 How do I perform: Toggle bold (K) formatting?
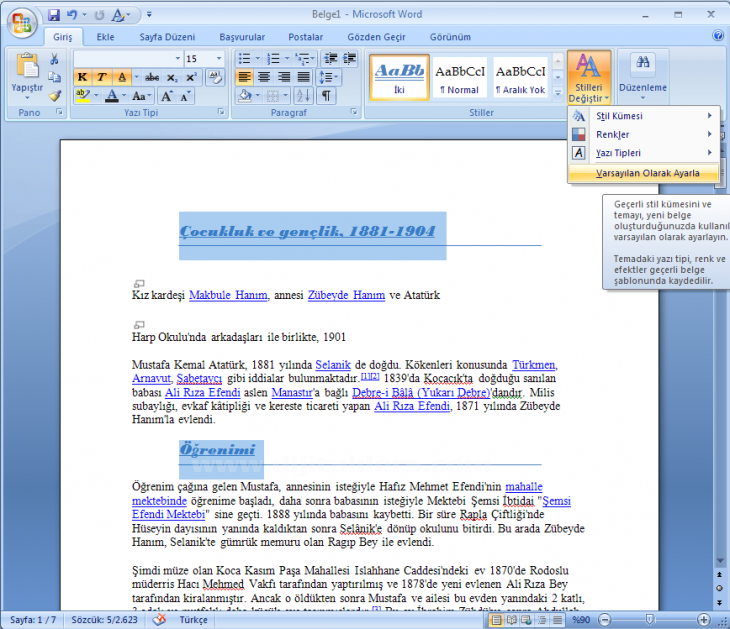[x=82, y=77]
